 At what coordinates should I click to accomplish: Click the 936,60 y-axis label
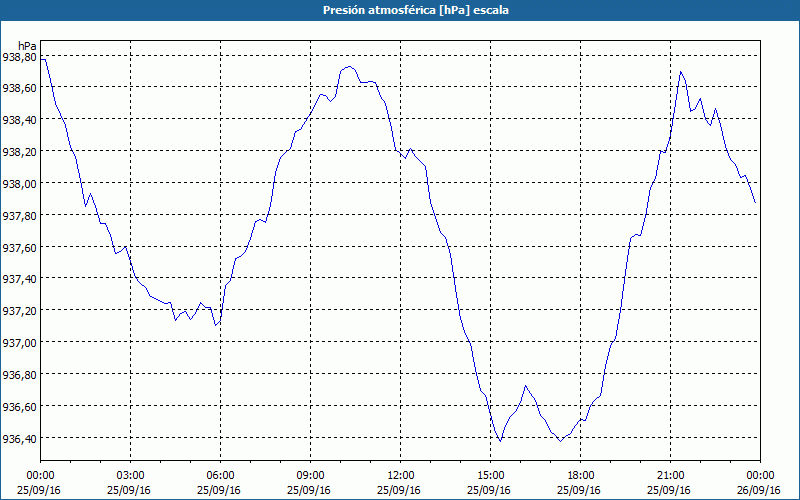(x=19, y=406)
